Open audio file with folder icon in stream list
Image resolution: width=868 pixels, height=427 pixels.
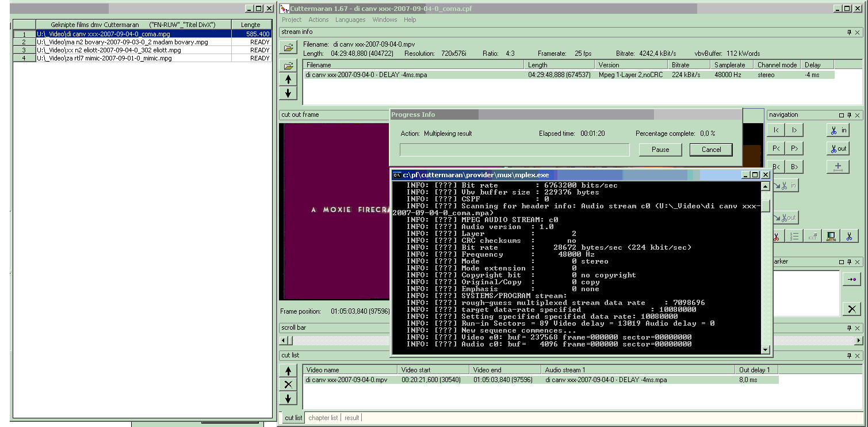288,65
